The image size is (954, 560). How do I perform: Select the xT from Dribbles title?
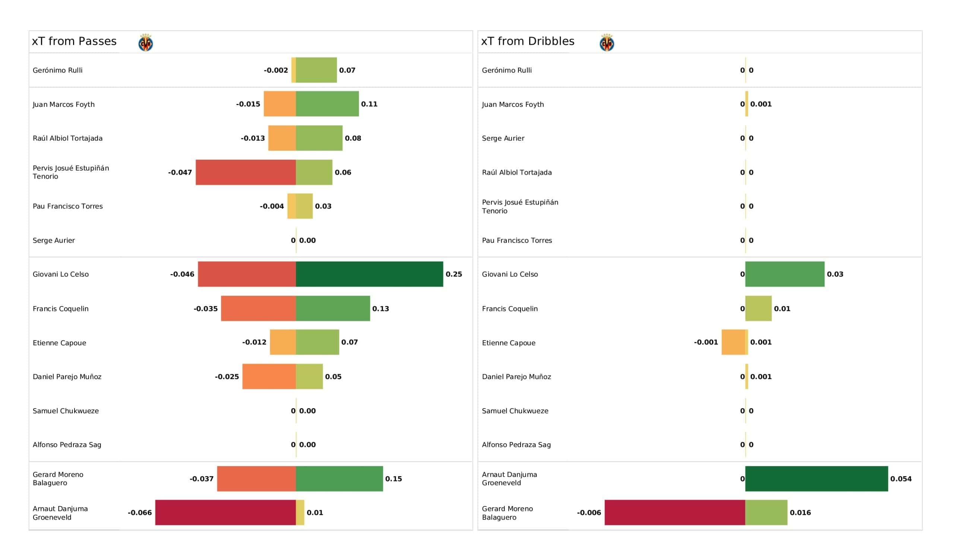(x=528, y=41)
